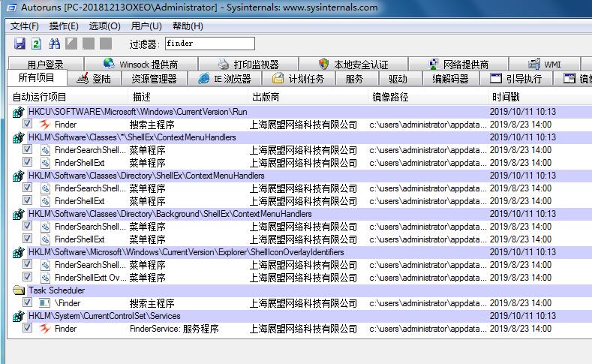Switch to the 资源管理器 tab
The width and height of the screenshot is (592, 364).
click(x=154, y=79)
